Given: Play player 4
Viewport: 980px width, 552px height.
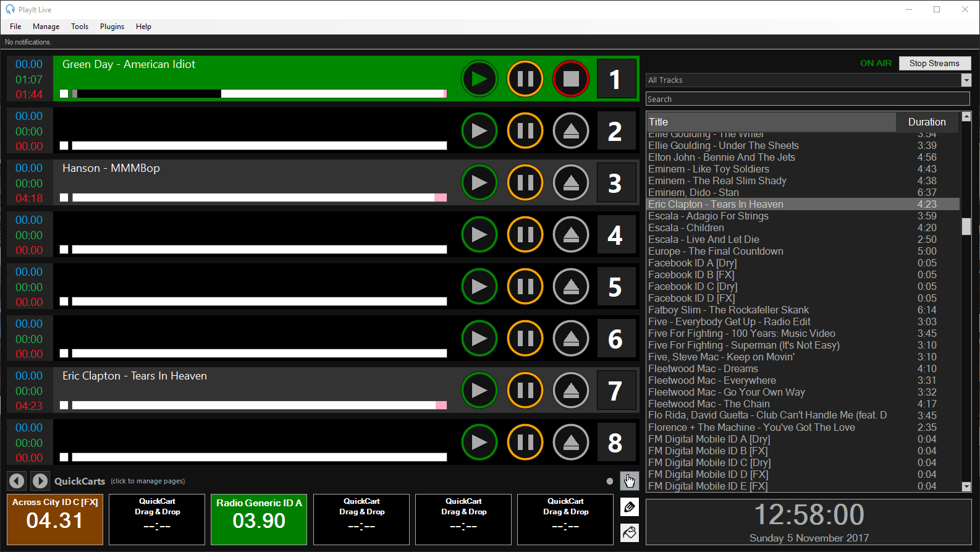Looking at the screenshot, I should tap(479, 235).
